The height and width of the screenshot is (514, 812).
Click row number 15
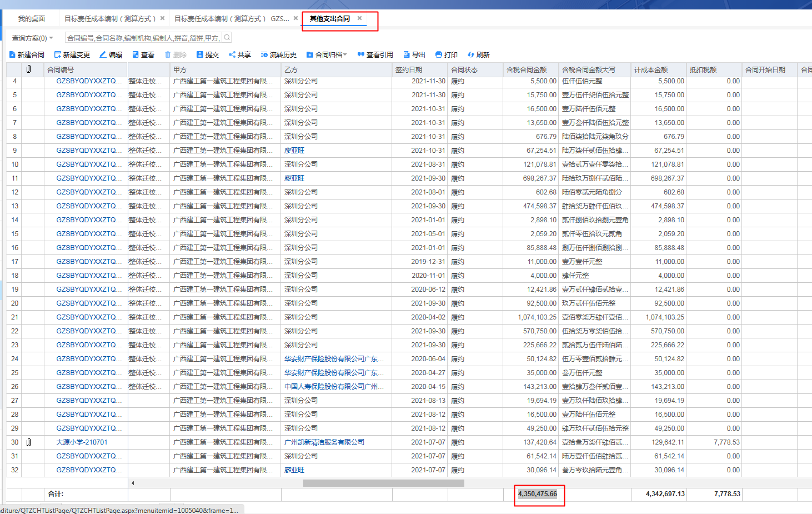[x=15, y=234]
